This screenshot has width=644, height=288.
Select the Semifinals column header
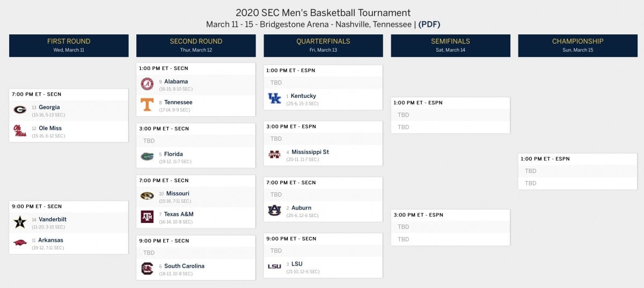click(x=450, y=46)
